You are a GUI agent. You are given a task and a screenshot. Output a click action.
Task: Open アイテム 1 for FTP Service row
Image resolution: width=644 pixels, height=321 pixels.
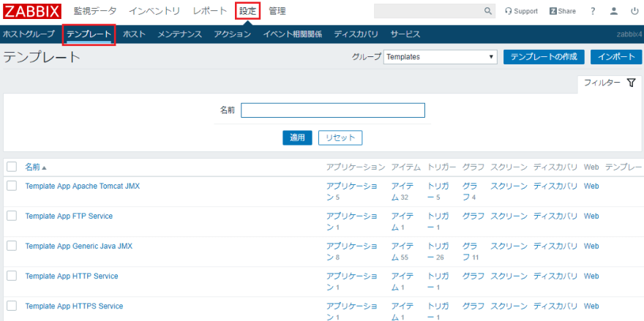[x=403, y=222]
